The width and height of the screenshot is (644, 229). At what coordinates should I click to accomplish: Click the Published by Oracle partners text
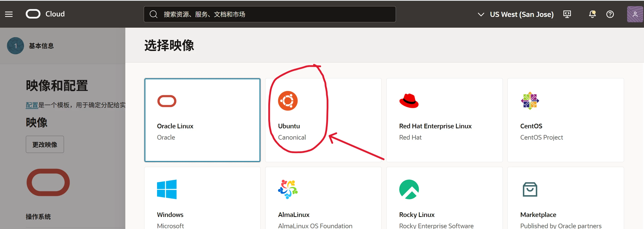pos(561,226)
